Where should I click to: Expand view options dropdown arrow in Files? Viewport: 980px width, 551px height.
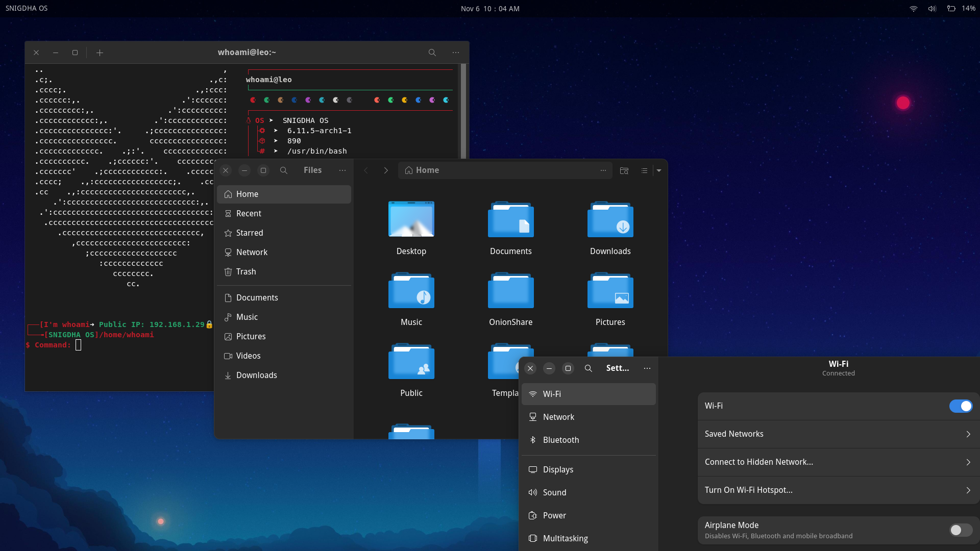[659, 170]
